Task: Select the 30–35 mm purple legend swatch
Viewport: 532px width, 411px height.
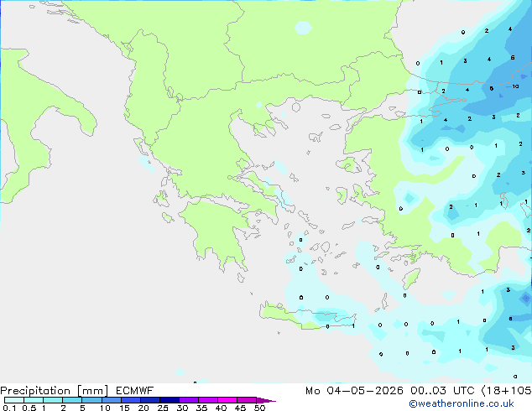Action: pos(189,400)
